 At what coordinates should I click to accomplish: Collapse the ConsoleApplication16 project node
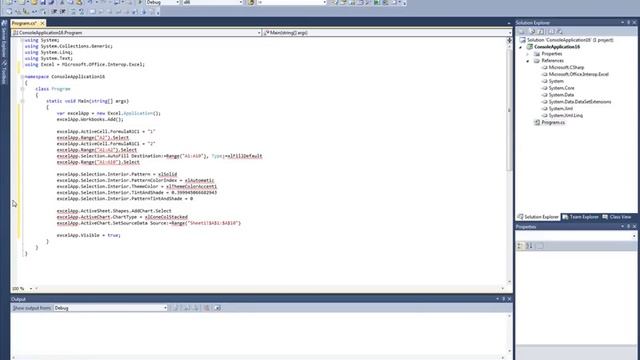click(x=520, y=47)
